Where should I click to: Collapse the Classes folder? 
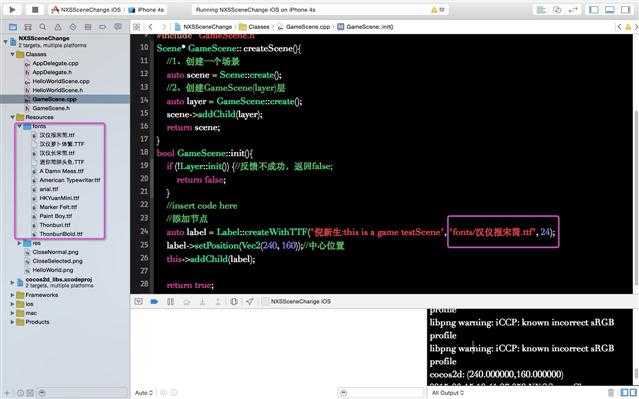pyautogui.click(x=12, y=54)
